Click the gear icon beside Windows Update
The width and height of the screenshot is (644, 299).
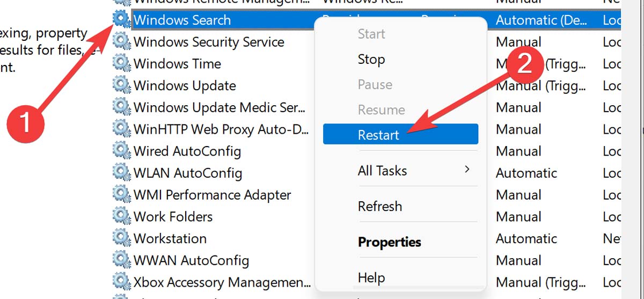tap(122, 86)
